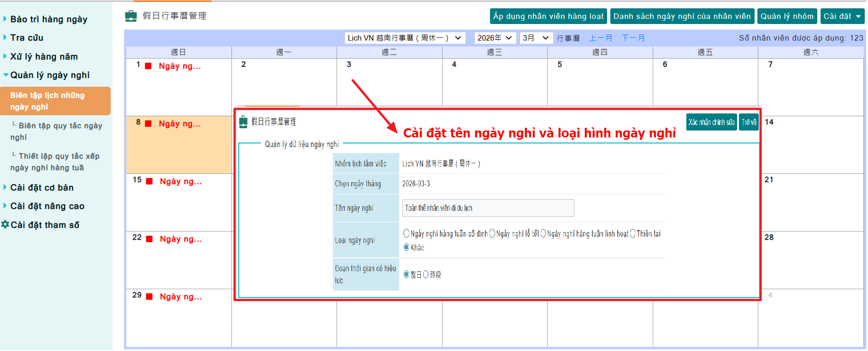Click calendar cell for day 7
The height and width of the screenshot is (351, 868).
pos(811,87)
